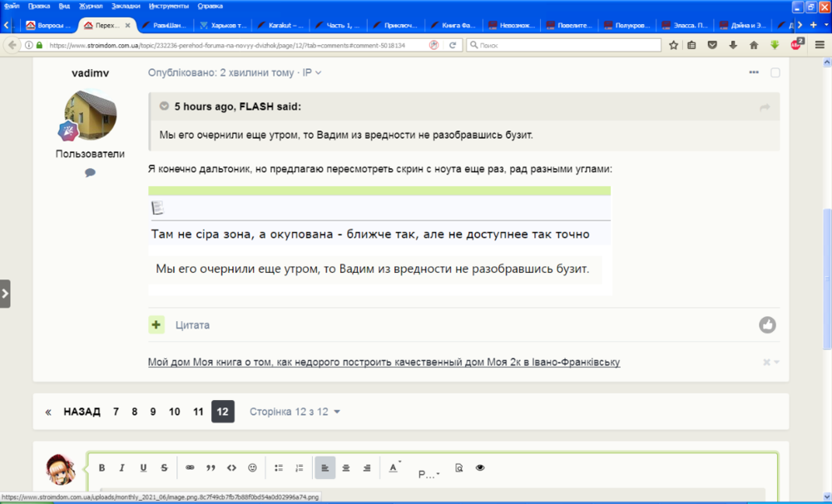The height and width of the screenshot is (504, 832).
Task: Open the emoji picker in editor toolbar
Action: tap(252, 467)
